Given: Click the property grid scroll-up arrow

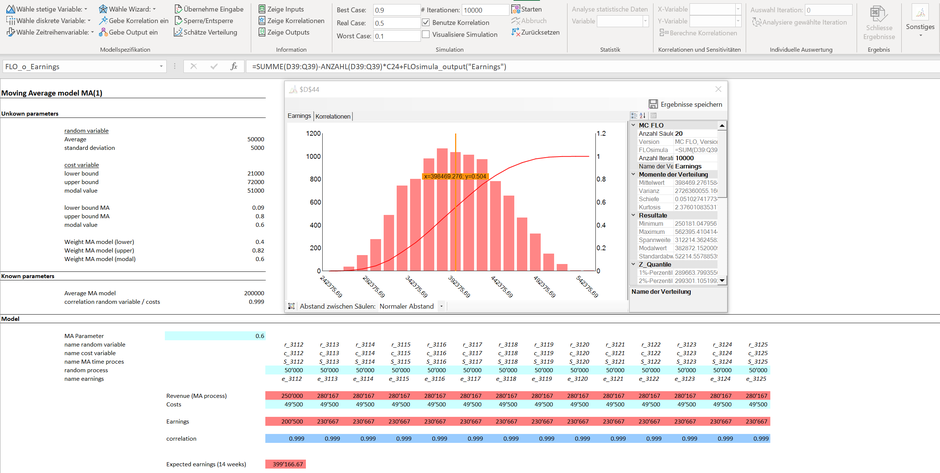Looking at the screenshot, I should pos(722,125).
